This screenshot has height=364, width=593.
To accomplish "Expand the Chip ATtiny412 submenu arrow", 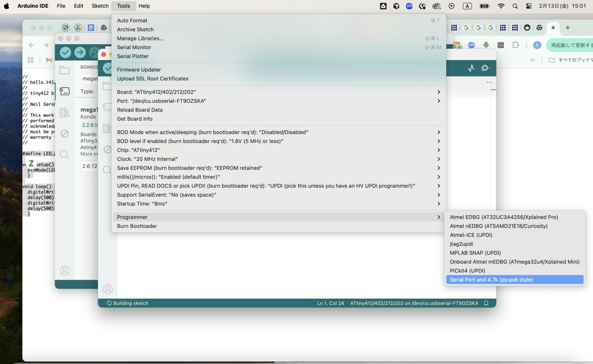I will click(439, 150).
